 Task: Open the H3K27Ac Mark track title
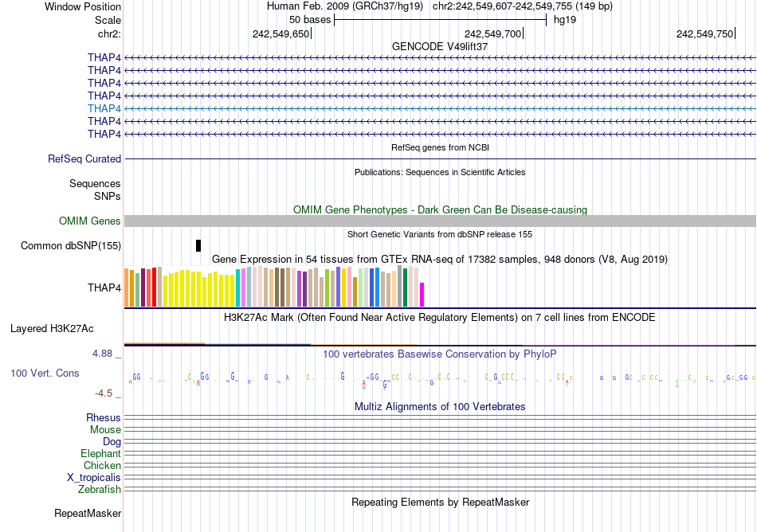[x=440, y=317]
